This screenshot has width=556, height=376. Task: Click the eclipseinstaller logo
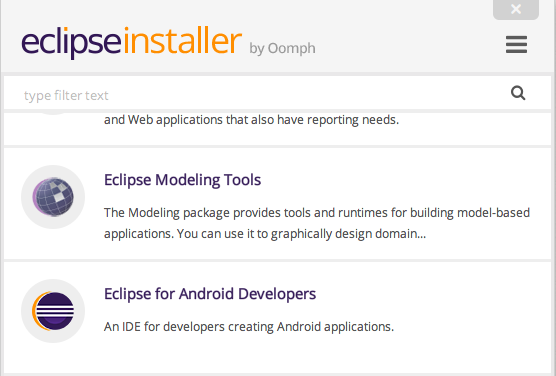(132, 42)
